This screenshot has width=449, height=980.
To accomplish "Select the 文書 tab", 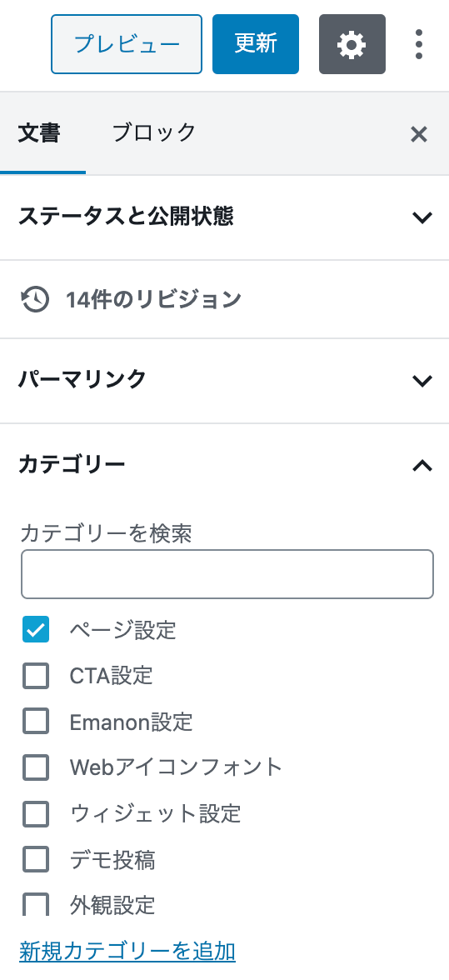I will 39,133.
